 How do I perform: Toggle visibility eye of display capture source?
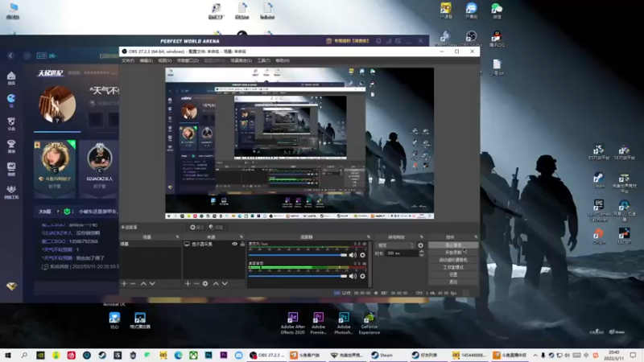coord(234,244)
